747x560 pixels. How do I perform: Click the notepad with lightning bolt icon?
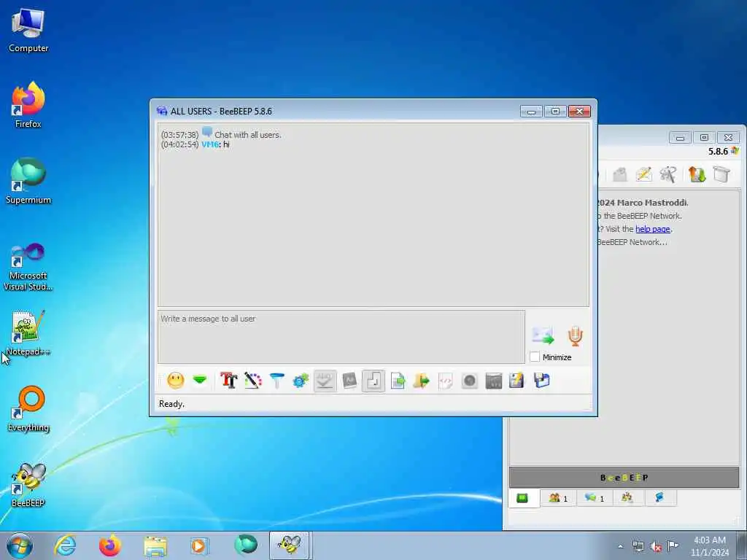coord(517,381)
